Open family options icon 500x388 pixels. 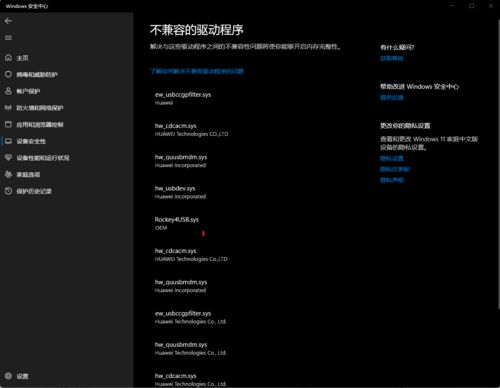8,174
